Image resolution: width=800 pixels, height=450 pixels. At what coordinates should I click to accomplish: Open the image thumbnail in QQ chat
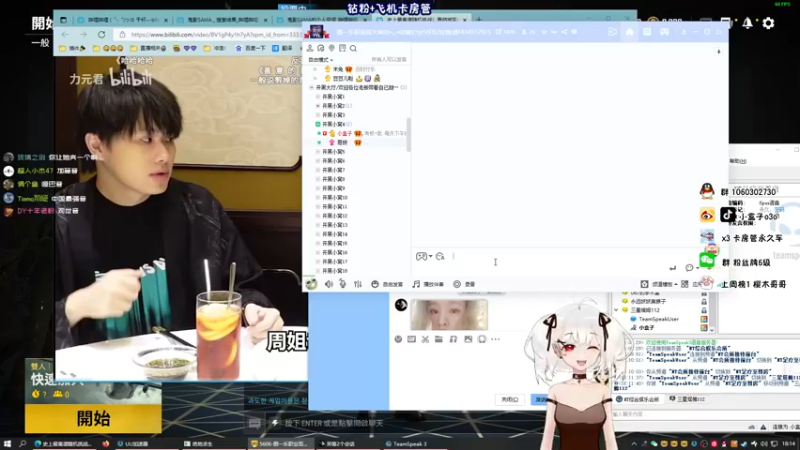[449, 314]
